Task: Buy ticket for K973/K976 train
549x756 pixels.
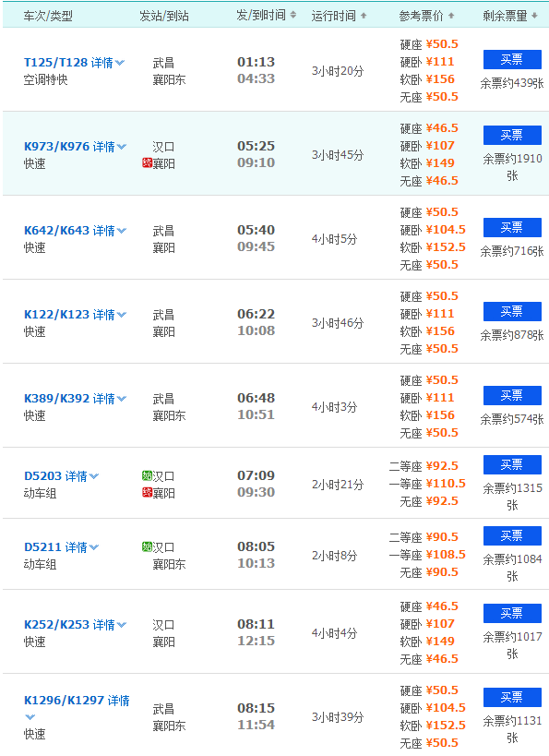Action: (512, 135)
